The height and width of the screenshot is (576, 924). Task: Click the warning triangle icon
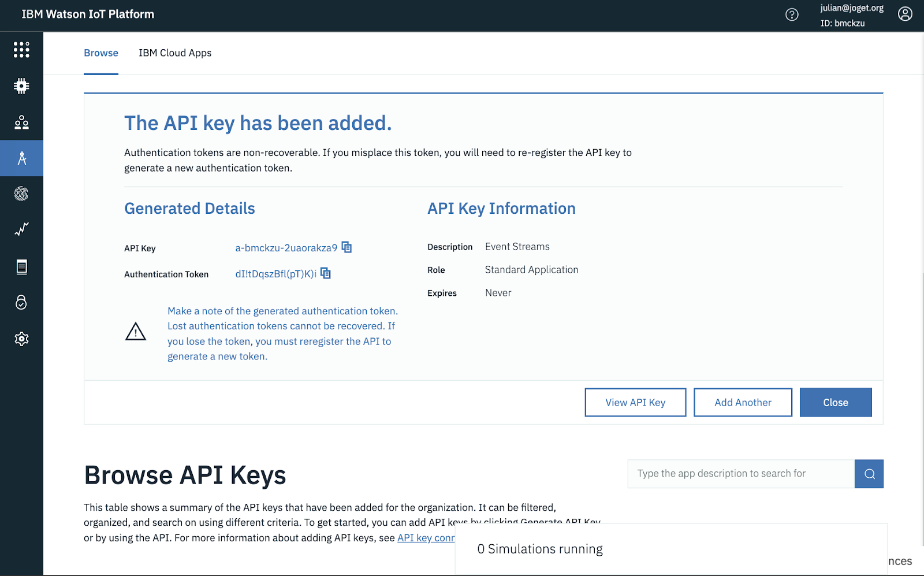(x=136, y=332)
